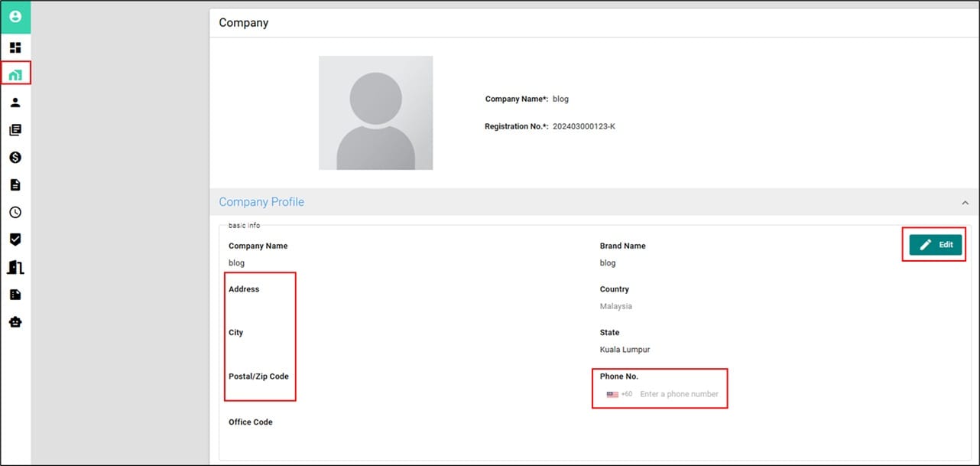Click the stacked library pages icon in sidebar
The height and width of the screenshot is (466, 980).
click(x=15, y=130)
